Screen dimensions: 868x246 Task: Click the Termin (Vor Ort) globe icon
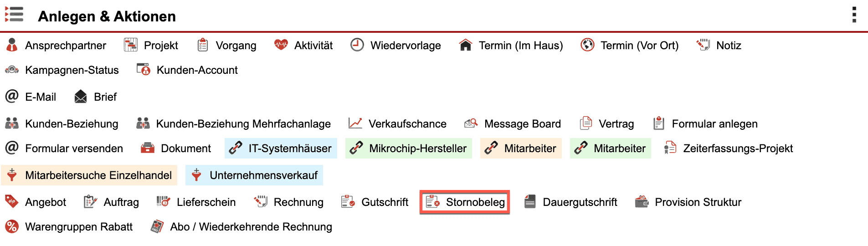pyautogui.click(x=587, y=45)
